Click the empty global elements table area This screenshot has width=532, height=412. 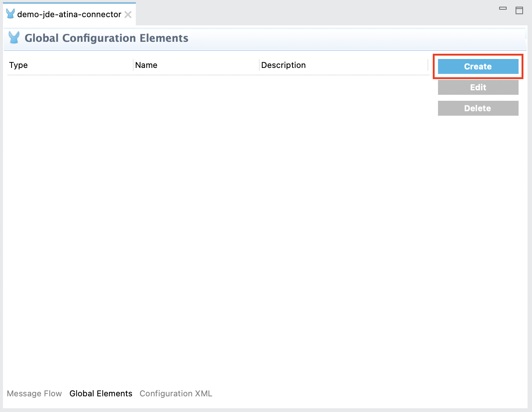point(218,224)
